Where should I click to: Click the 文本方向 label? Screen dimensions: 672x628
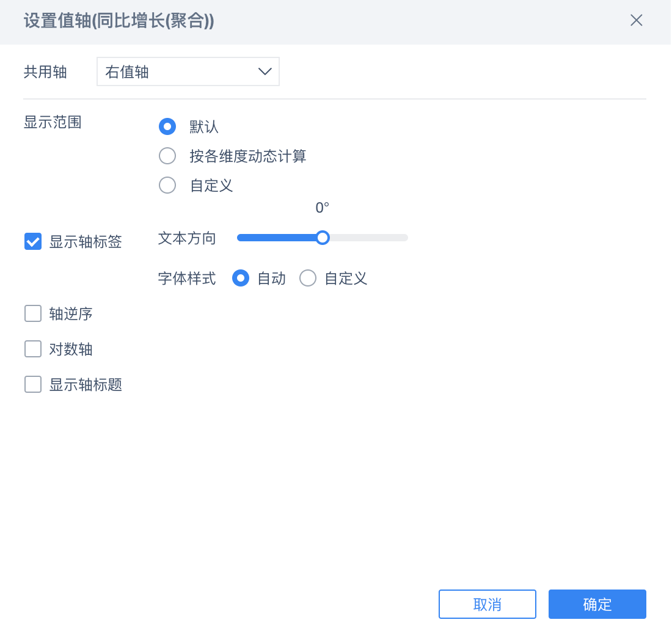[x=187, y=238]
